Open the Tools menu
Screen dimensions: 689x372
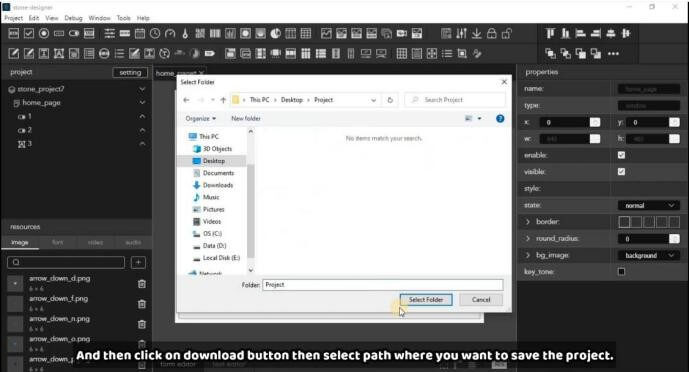pyautogui.click(x=123, y=18)
